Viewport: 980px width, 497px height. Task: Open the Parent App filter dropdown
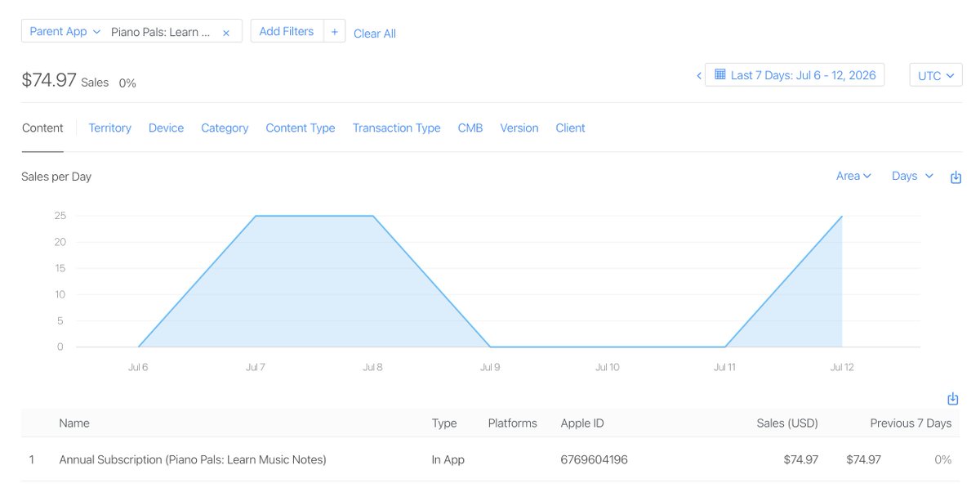pyautogui.click(x=65, y=31)
